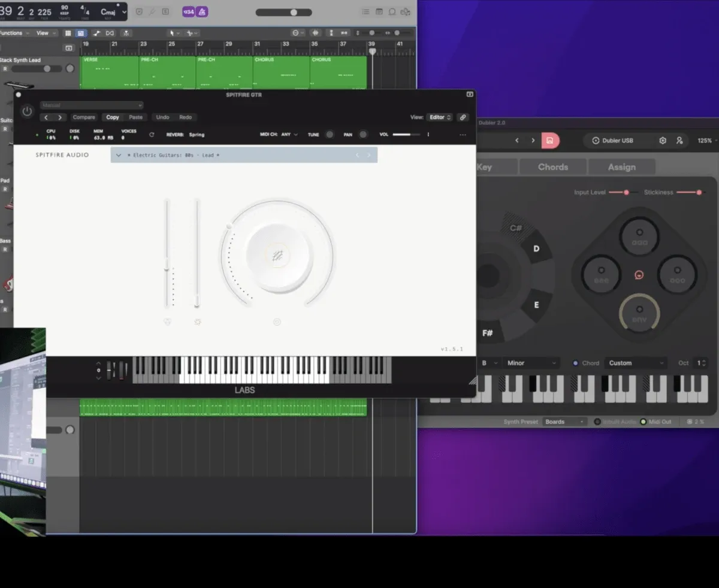Open the secondary tool dropdown in Logic
The width and height of the screenshot is (719, 588).
[x=193, y=33]
